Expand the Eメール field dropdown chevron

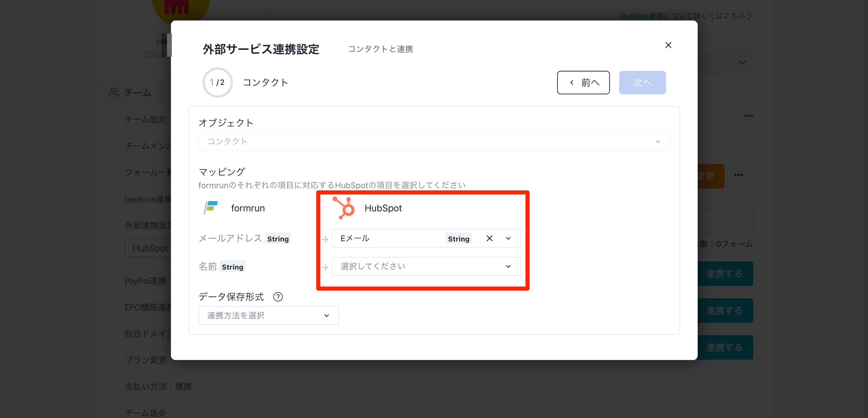[x=508, y=238]
